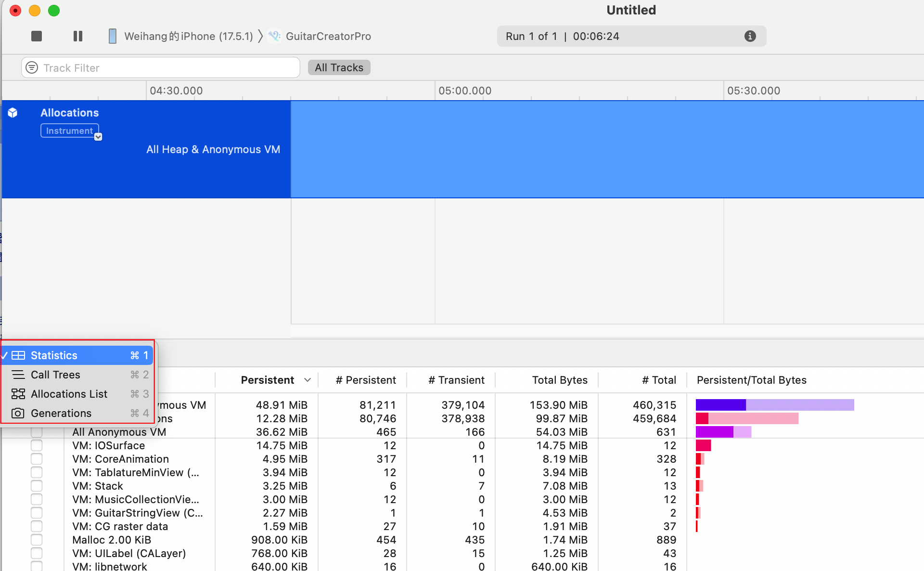Click the allocations graph area in the track
The image size is (924, 571).
(x=607, y=149)
